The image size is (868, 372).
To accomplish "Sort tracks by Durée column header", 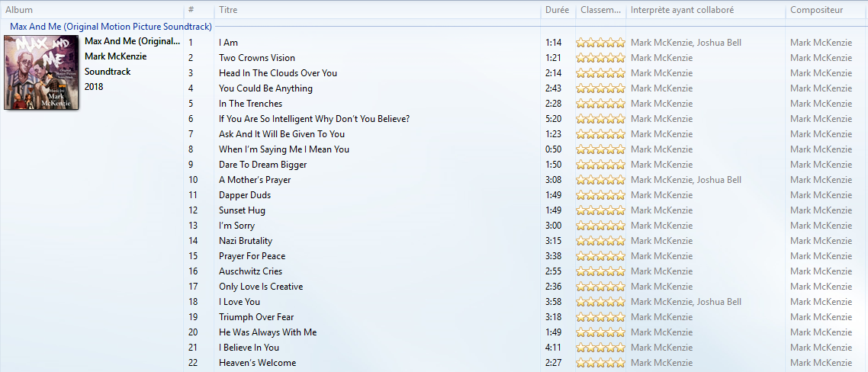I will pyautogui.click(x=557, y=10).
